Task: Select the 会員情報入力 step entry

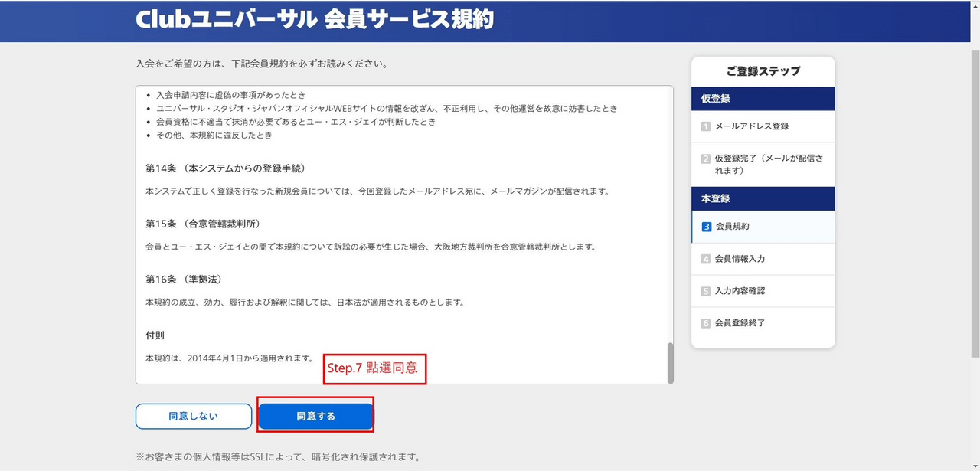Action: point(763,259)
